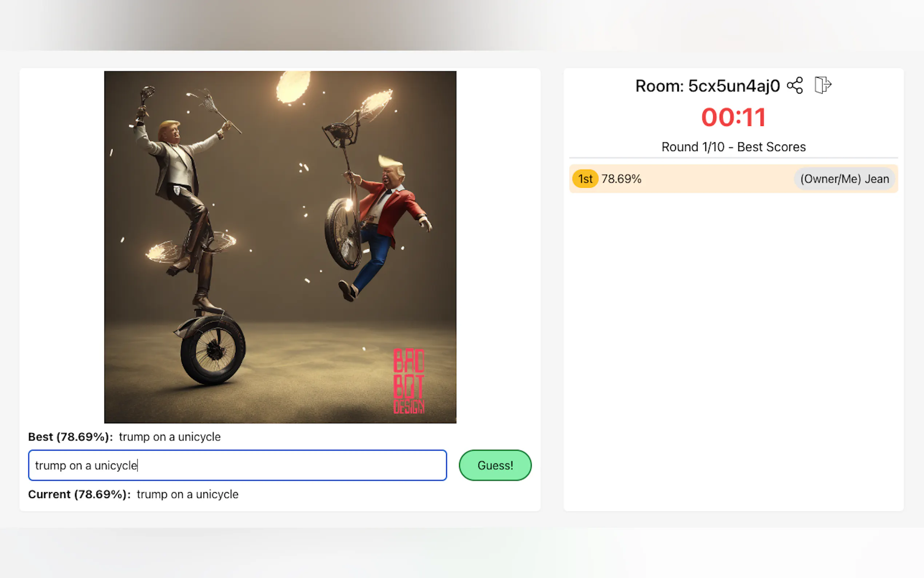The width and height of the screenshot is (924, 578).
Task: Click the bold Current (78.69%) label
Action: pos(79,494)
